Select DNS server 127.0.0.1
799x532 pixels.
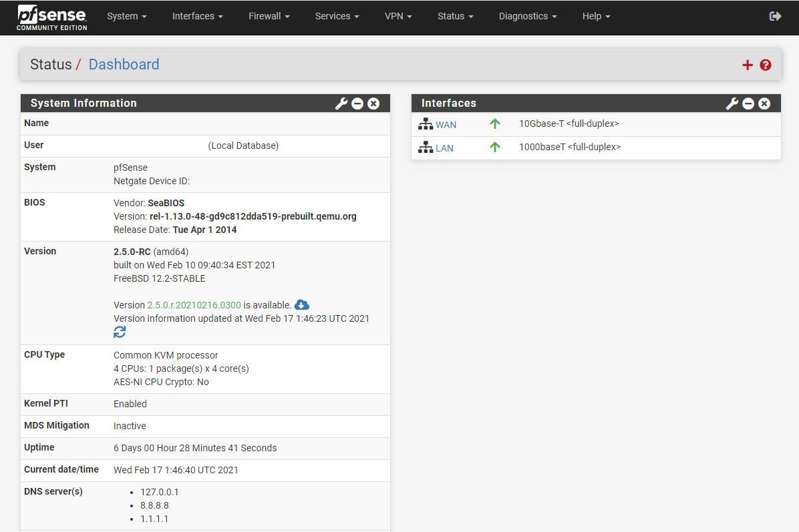click(160, 492)
